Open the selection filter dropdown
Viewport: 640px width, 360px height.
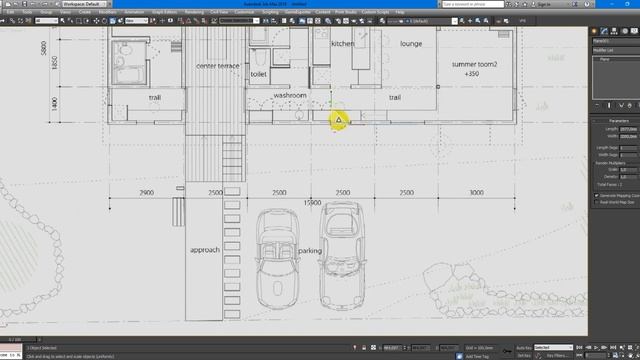coord(47,21)
